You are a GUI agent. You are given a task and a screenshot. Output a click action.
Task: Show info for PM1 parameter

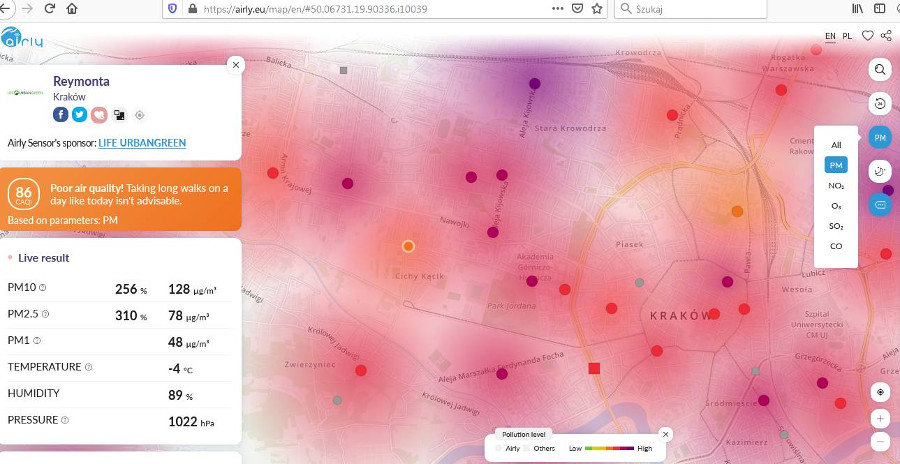click(37, 341)
